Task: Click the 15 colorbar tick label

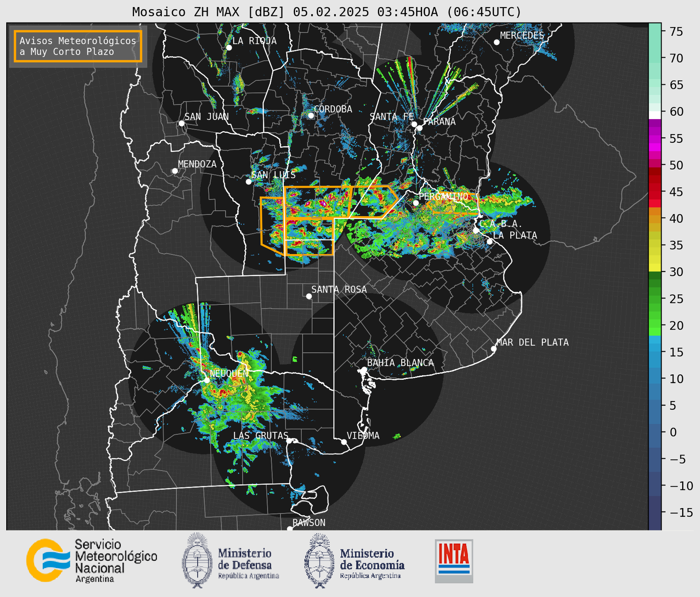Action: (x=676, y=352)
